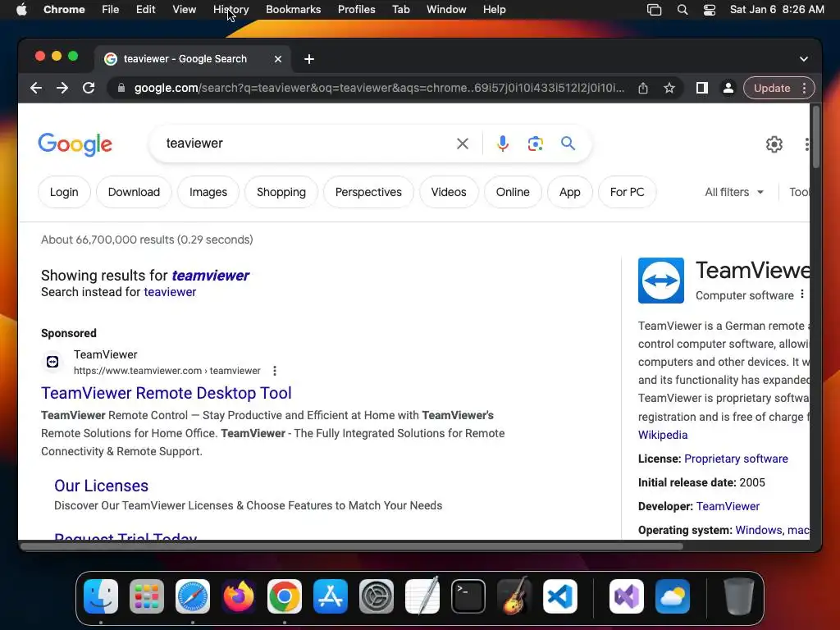Open the Our Licenses sitelink
The width and height of the screenshot is (840, 630).
coord(101,486)
